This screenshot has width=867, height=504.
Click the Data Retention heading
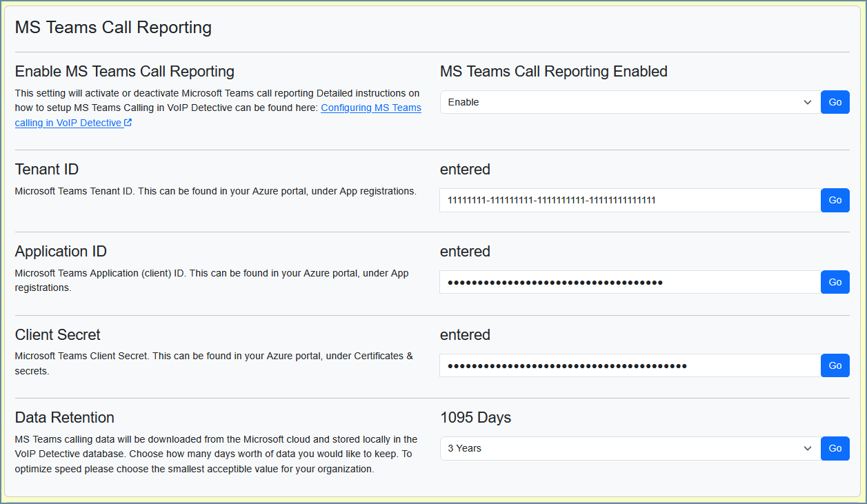pos(65,417)
